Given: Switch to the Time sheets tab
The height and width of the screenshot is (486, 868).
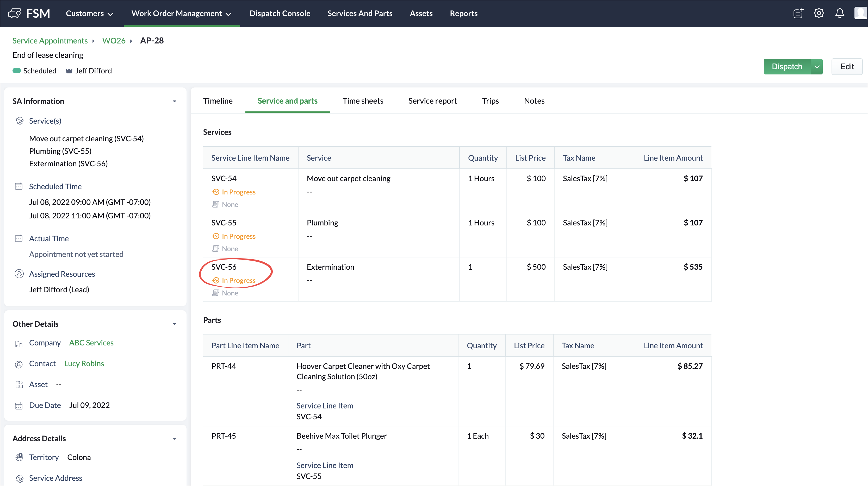Looking at the screenshot, I should pos(363,101).
